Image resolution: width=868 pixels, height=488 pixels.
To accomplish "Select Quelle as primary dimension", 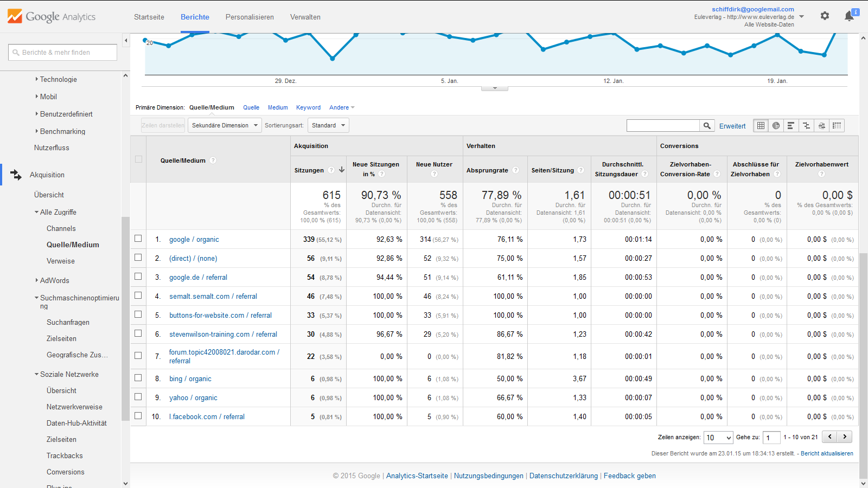I will (251, 107).
